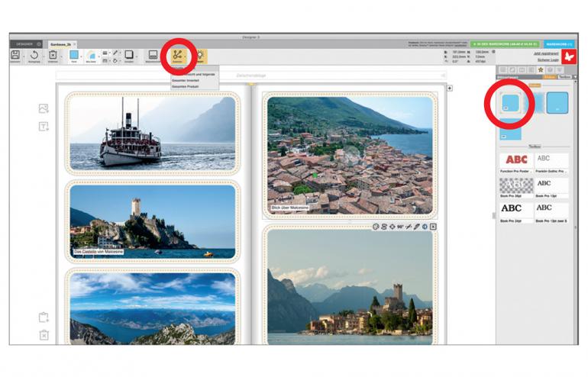The width and height of the screenshot is (588, 377).
Task: Select the rounded bordered blue frame favorite
Action: coord(510,103)
